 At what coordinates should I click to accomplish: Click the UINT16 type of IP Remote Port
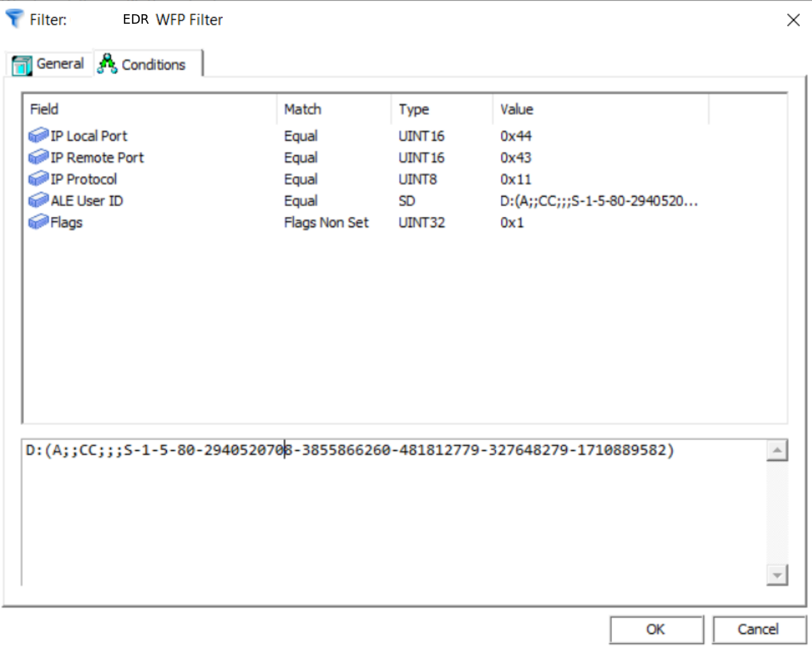pyautogui.click(x=422, y=157)
